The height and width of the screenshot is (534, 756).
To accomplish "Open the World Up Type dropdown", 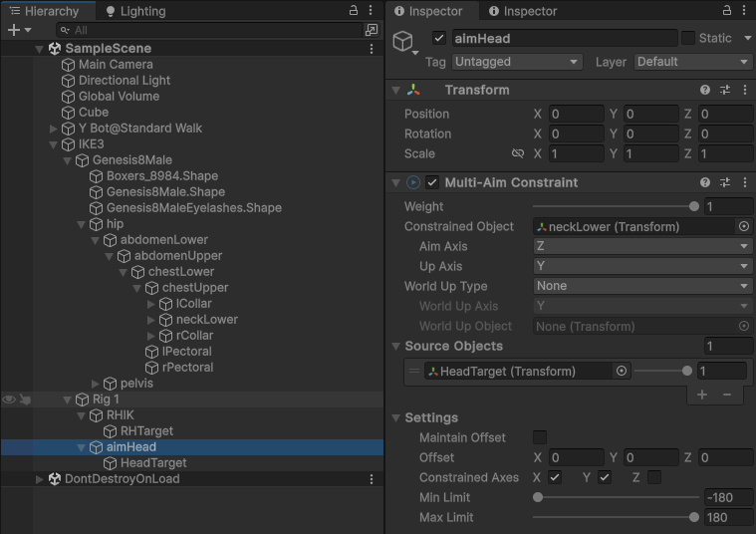I will click(x=642, y=286).
